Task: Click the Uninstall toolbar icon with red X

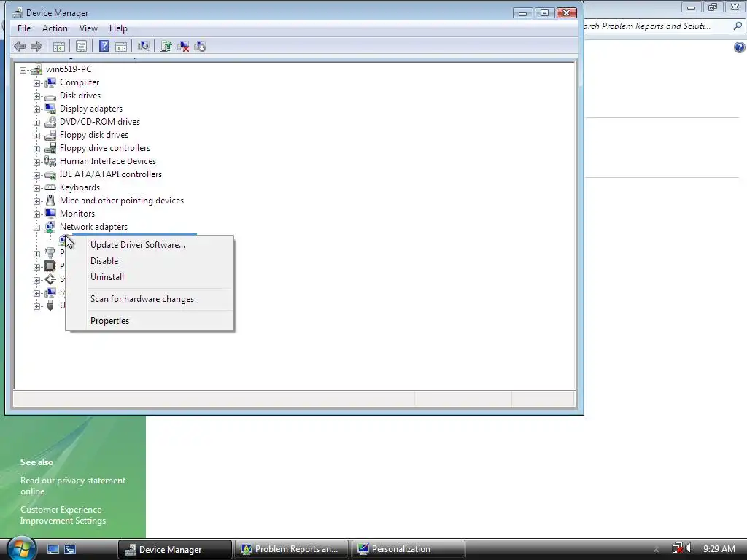Action: pos(183,46)
